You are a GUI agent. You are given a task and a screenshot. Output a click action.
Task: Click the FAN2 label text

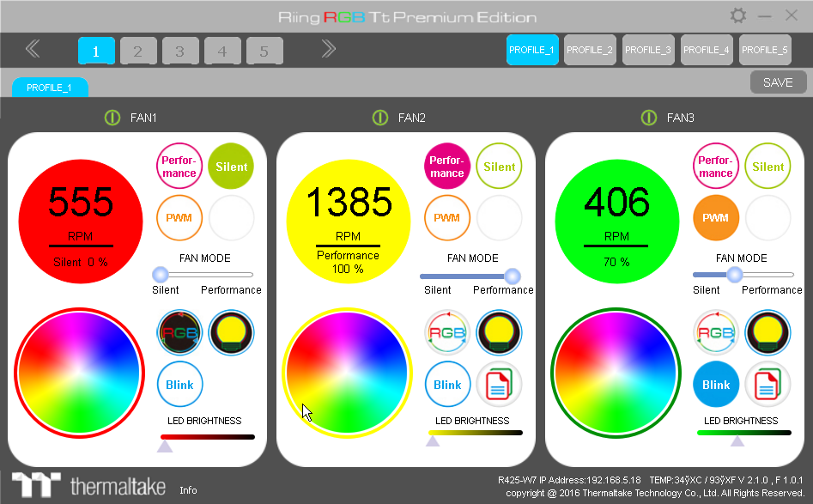412,118
